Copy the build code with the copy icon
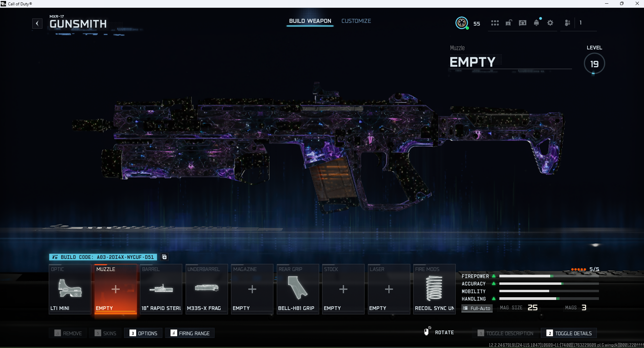This screenshot has height=348, width=644. point(164,257)
